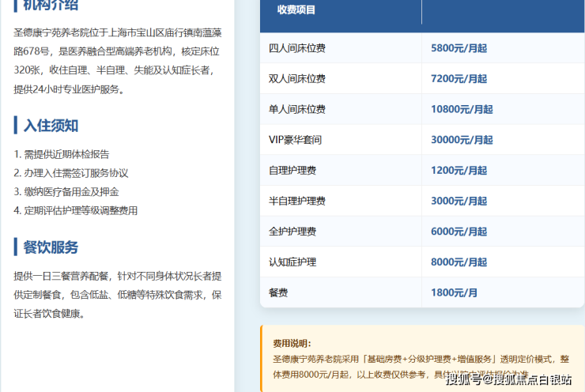Click the 餐饮服务 section heading

(x=51, y=247)
